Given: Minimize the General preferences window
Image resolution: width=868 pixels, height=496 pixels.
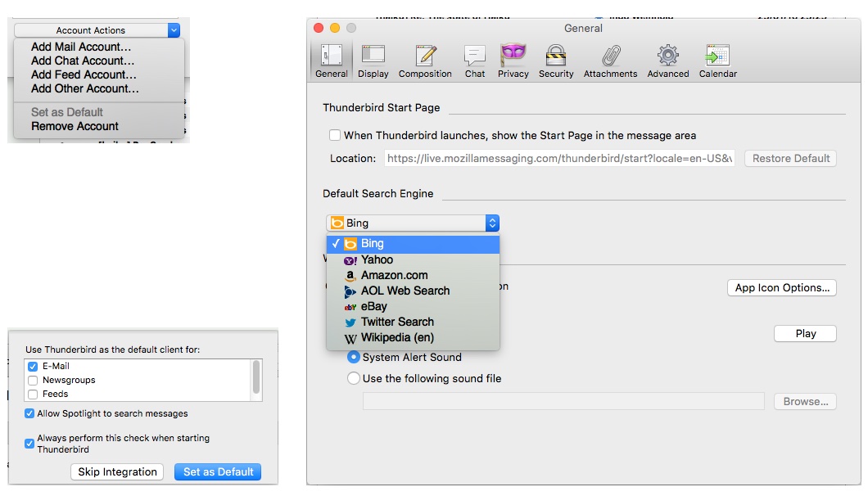Looking at the screenshot, I should pos(334,28).
